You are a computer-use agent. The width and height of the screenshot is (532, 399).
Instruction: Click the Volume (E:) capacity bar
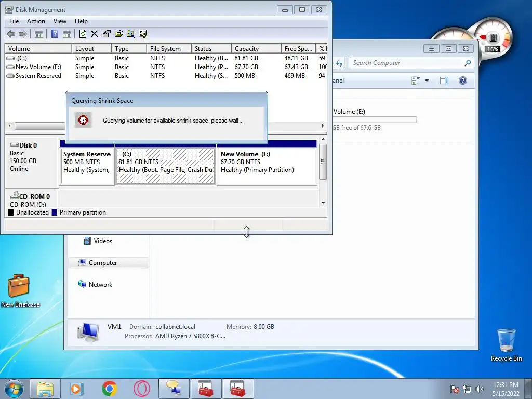tap(375, 120)
